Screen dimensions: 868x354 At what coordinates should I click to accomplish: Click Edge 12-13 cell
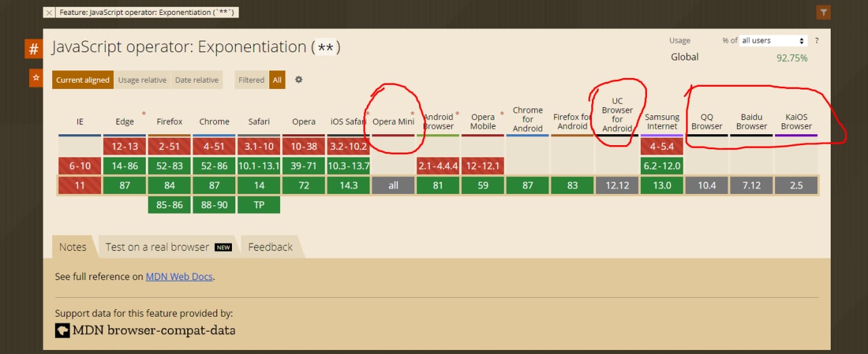(x=125, y=146)
